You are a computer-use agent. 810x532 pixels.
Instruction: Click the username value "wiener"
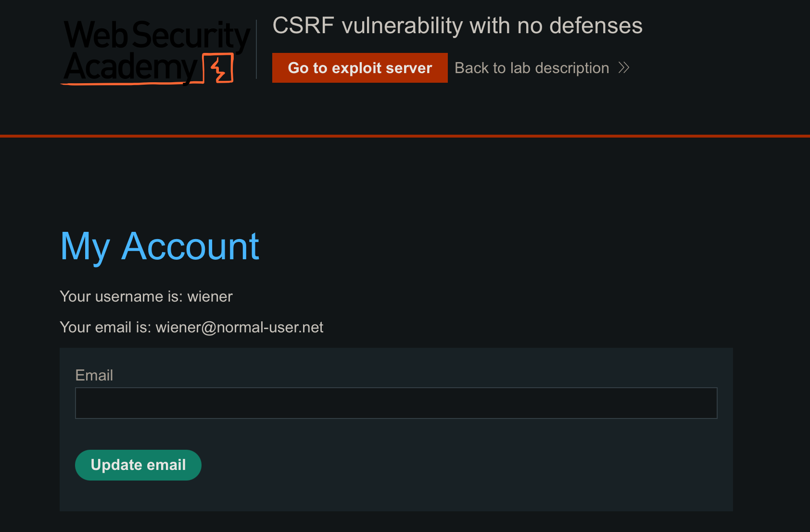[x=210, y=297]
